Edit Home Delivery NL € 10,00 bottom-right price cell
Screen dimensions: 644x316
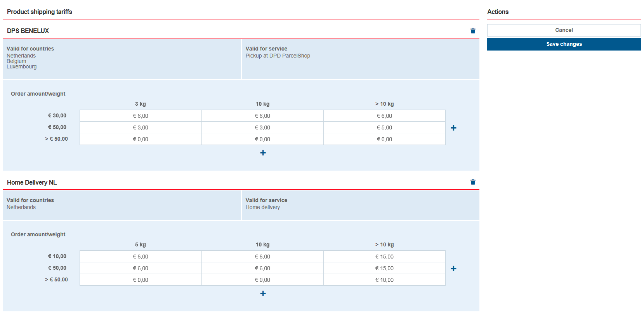[384, 280]
